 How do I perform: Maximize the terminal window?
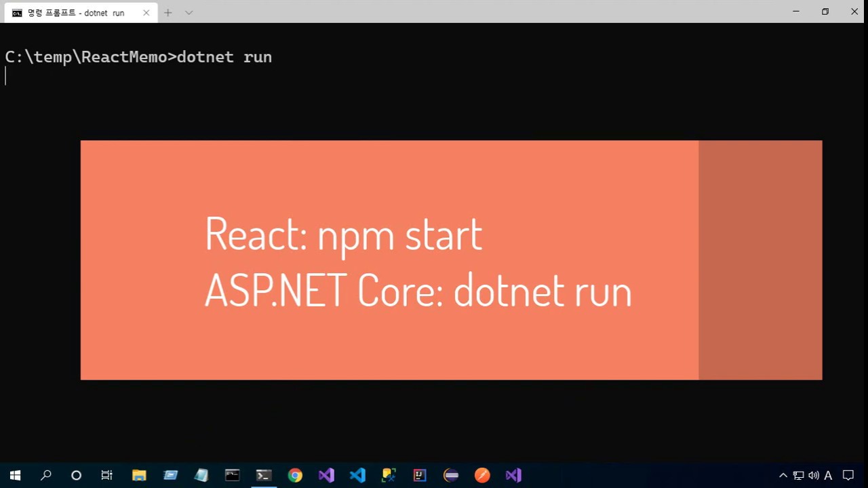pos(825,12)
